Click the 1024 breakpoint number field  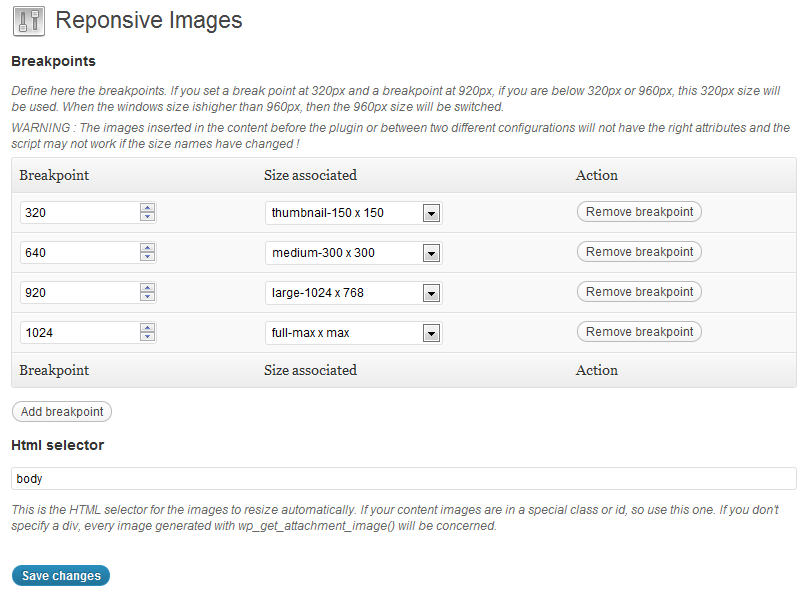click(78, 333)
